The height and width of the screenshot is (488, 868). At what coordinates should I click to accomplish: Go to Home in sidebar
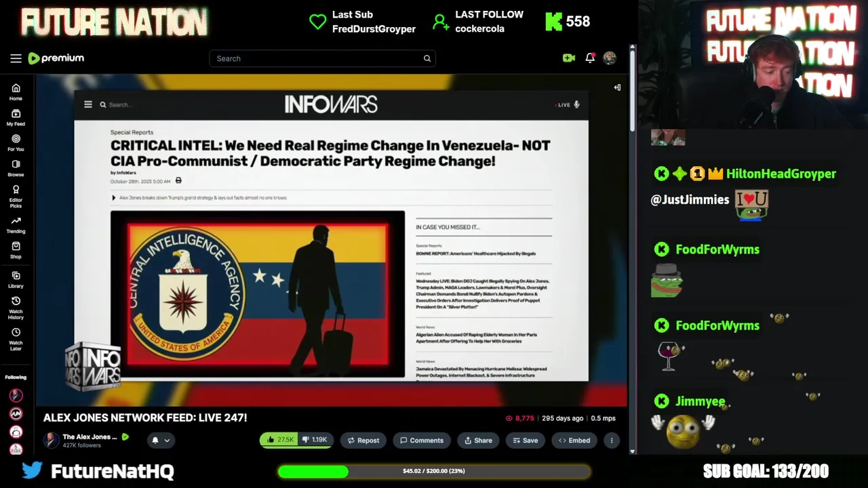tap(16, 92)
